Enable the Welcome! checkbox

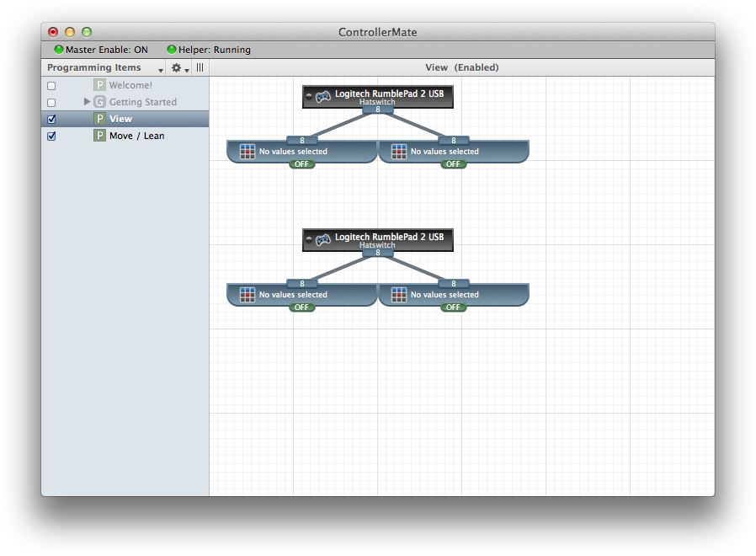[x=51, y=86]
